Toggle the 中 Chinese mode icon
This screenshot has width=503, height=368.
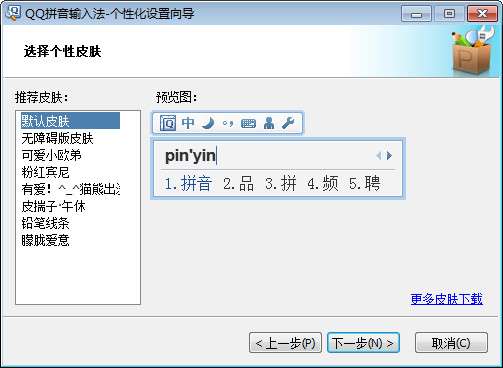pos(188,123)
